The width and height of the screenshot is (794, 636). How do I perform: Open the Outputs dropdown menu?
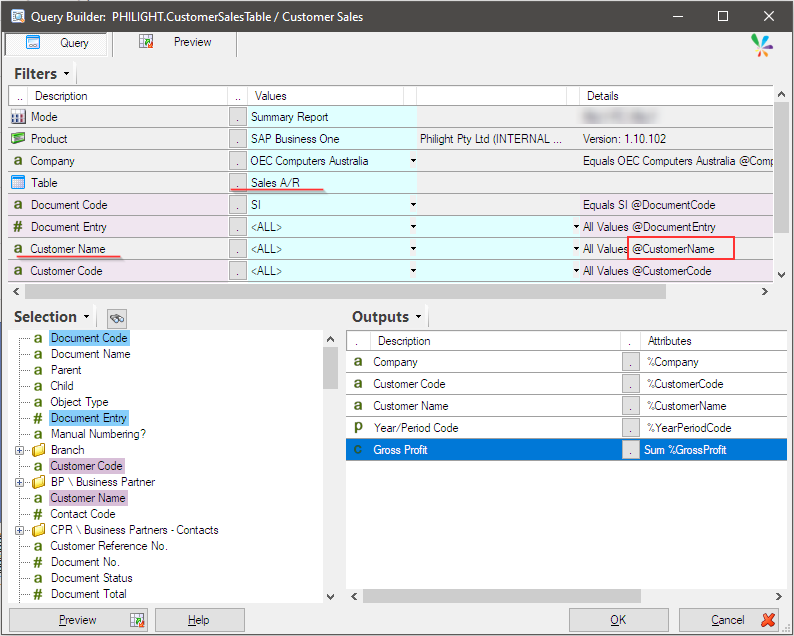click(x=419, y=317)
